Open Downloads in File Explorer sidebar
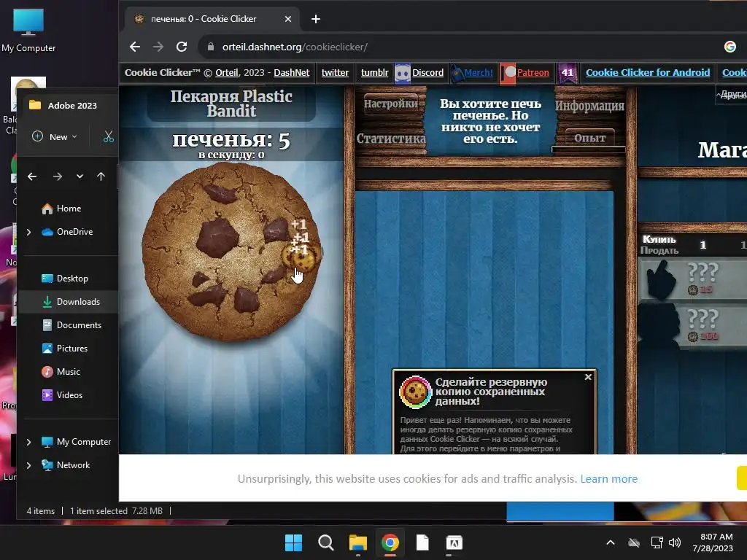Viewport: 747px width, 560px height. (71, 302)
